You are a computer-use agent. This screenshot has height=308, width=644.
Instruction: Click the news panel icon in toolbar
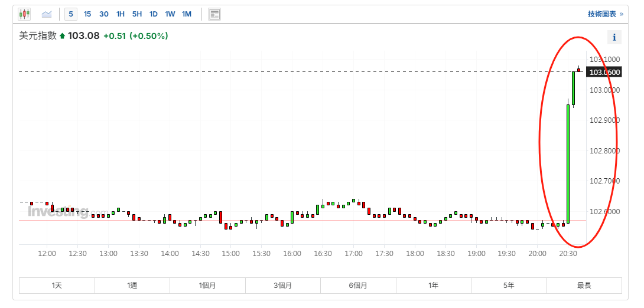(214, 14)
